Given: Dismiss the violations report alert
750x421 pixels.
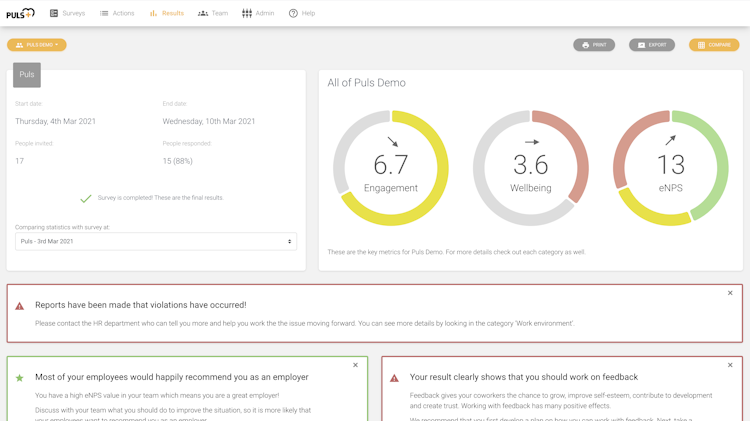Looking at the screenshot, I should click(x=730, y=293).
